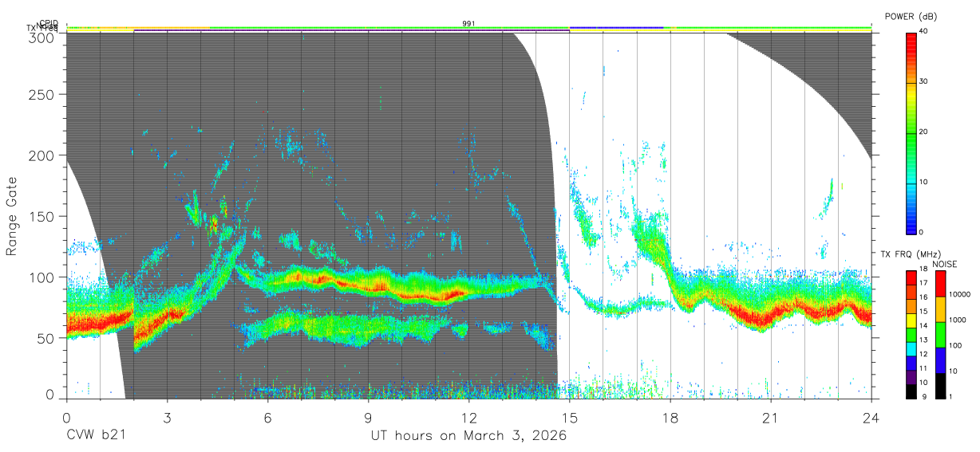
Task: Click the 18 tick on the UT hours axis
Action: pos(670,417)
